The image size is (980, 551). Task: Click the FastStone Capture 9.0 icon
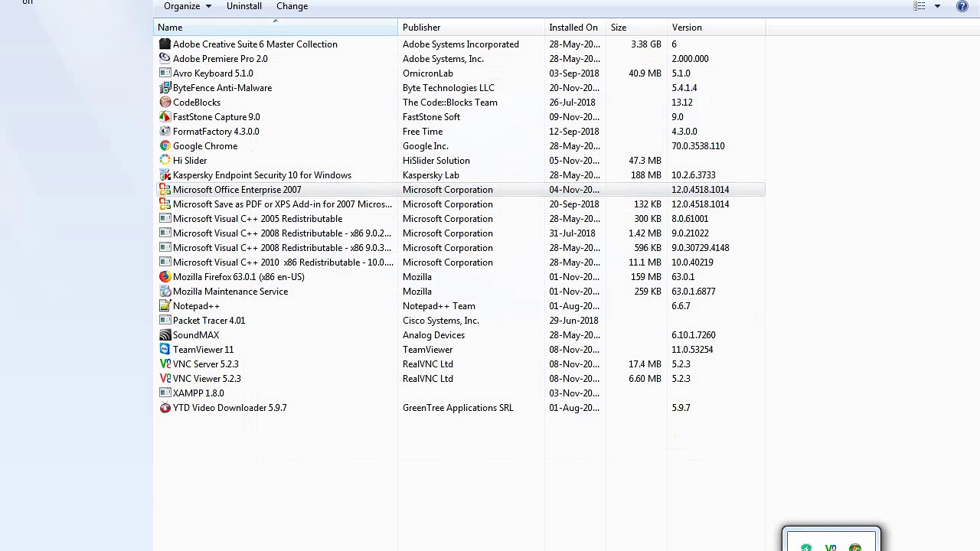pos(165,117)
